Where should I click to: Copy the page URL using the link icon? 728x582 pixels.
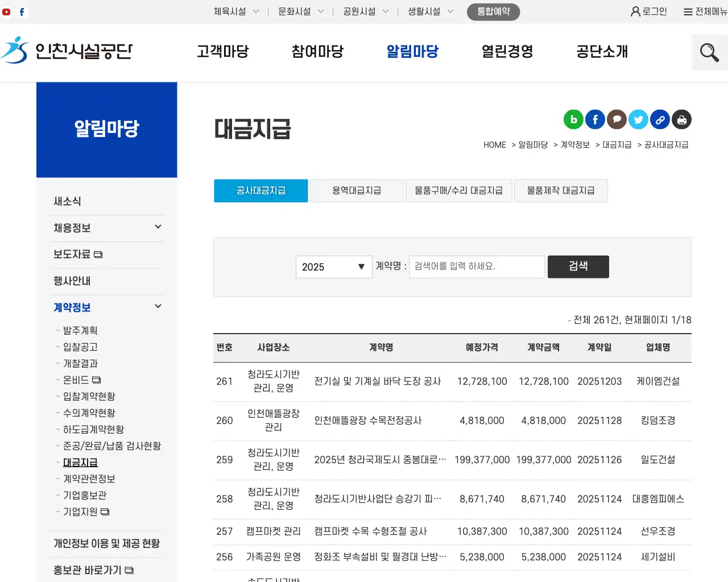[660, 119]
